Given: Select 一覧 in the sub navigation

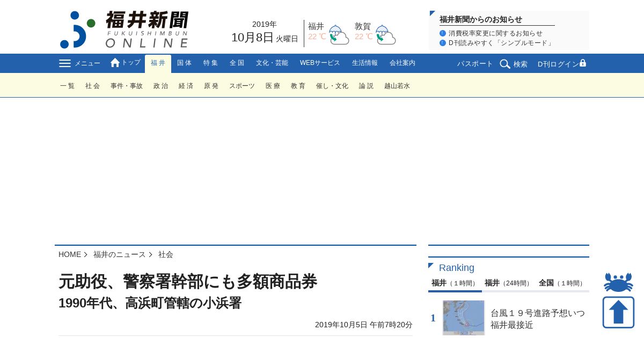Looking at the screenshot, I should coord(68,86).
